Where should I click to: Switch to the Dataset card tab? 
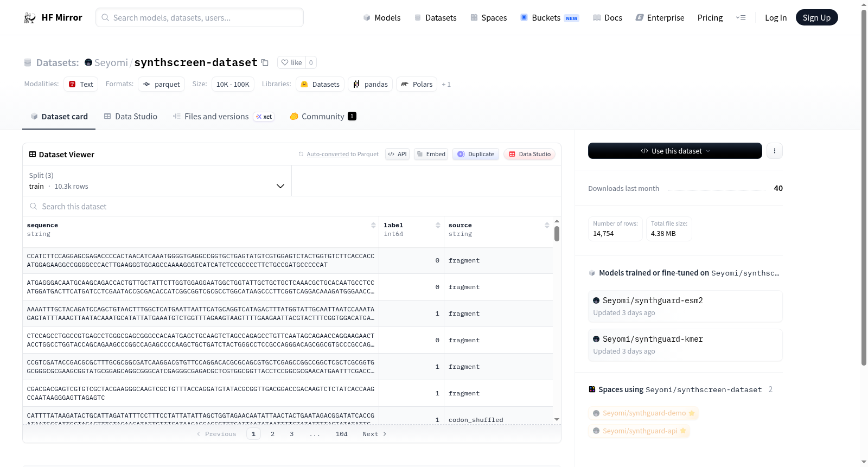[59, 116]
